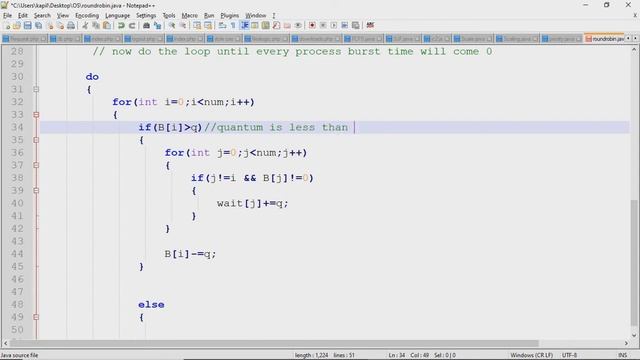Save the current file with the Save icon

click(x=27, y=25)
